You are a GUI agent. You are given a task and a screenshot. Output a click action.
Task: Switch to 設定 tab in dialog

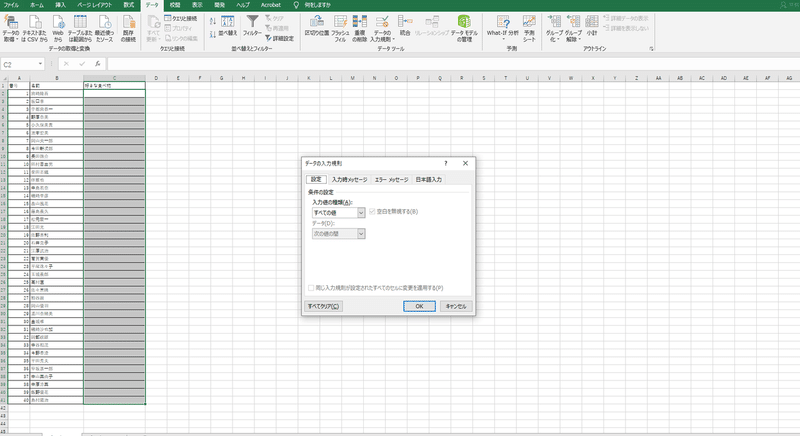[x=316, y=179]
